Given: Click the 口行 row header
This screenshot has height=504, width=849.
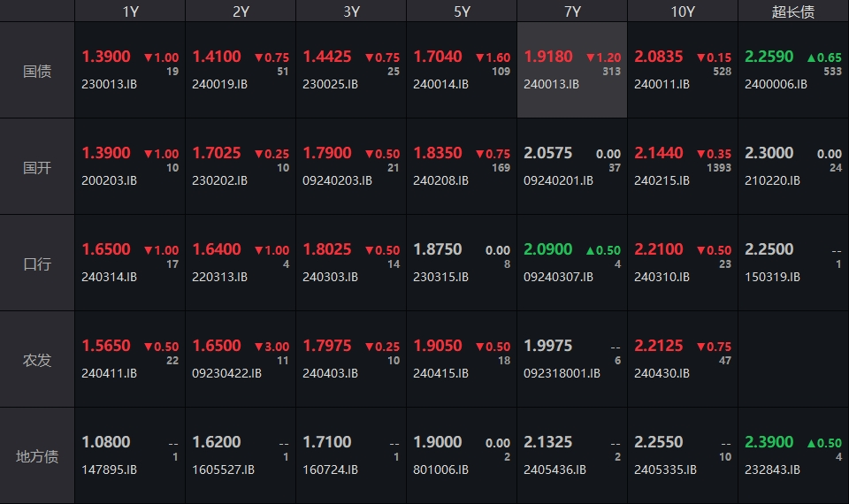Looking at the screenshot, I should [37, 263].
